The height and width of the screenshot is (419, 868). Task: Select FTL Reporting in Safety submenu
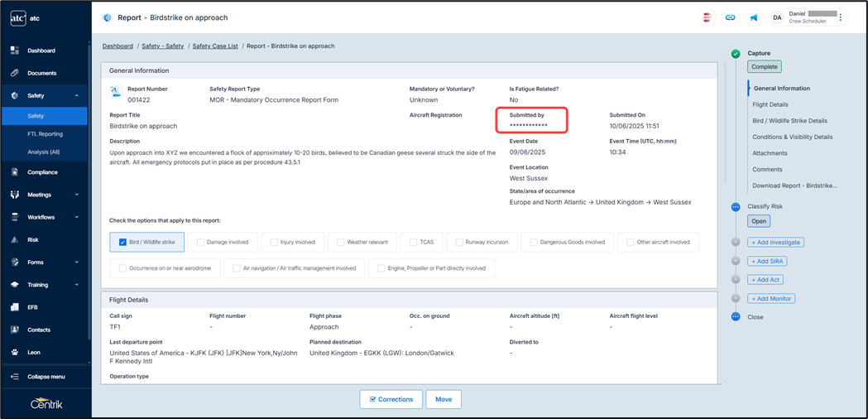[x=45, y=134]
